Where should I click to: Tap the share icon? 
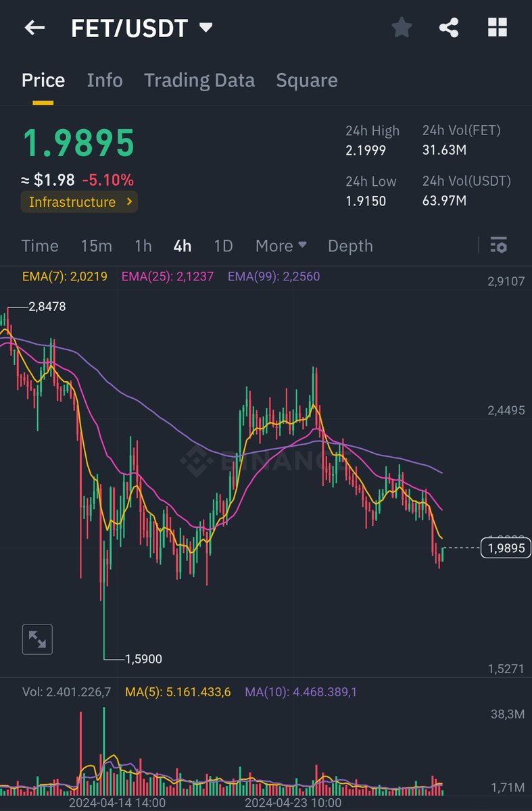[x=449, y=28]
